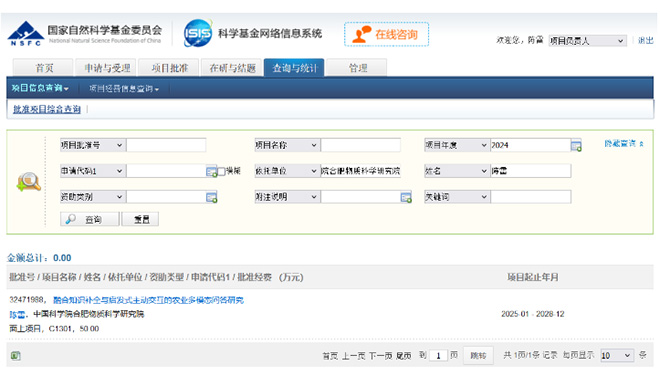Open the project title link for 32471988
Viewport: 660px width, 386px height.
[148, 300]
